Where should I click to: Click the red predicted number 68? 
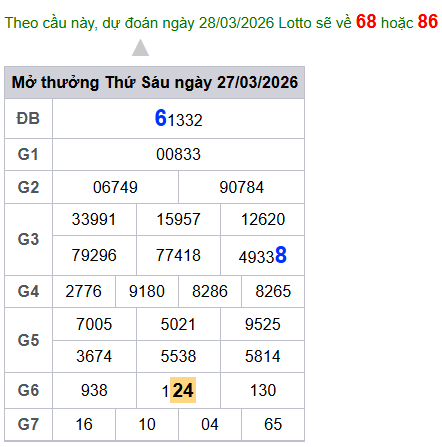coord(366,22)
